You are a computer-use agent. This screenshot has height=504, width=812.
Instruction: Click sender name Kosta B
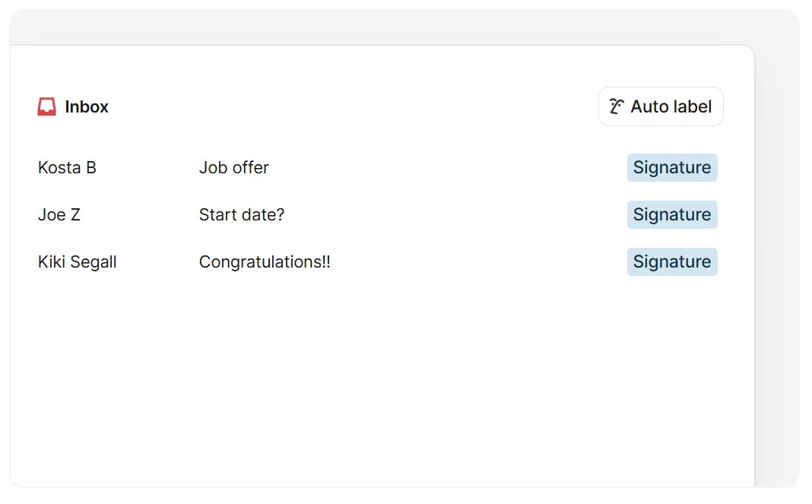[68, 167]
